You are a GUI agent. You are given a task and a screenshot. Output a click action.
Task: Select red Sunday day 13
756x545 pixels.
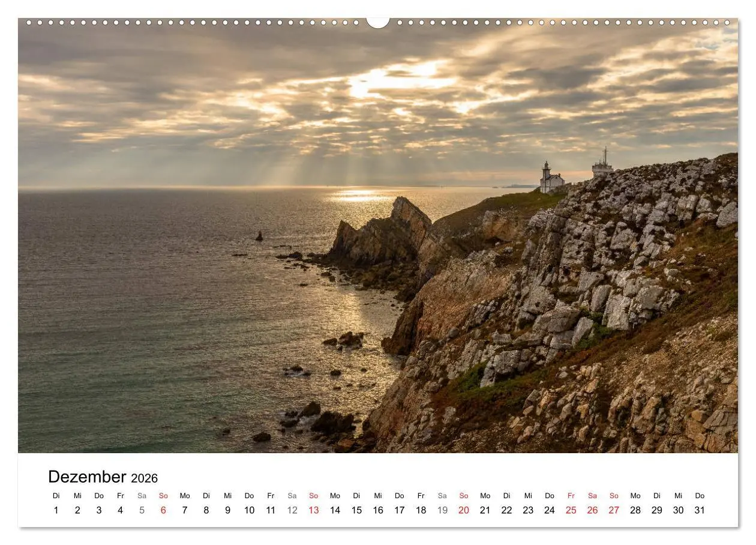pos(314,510)
